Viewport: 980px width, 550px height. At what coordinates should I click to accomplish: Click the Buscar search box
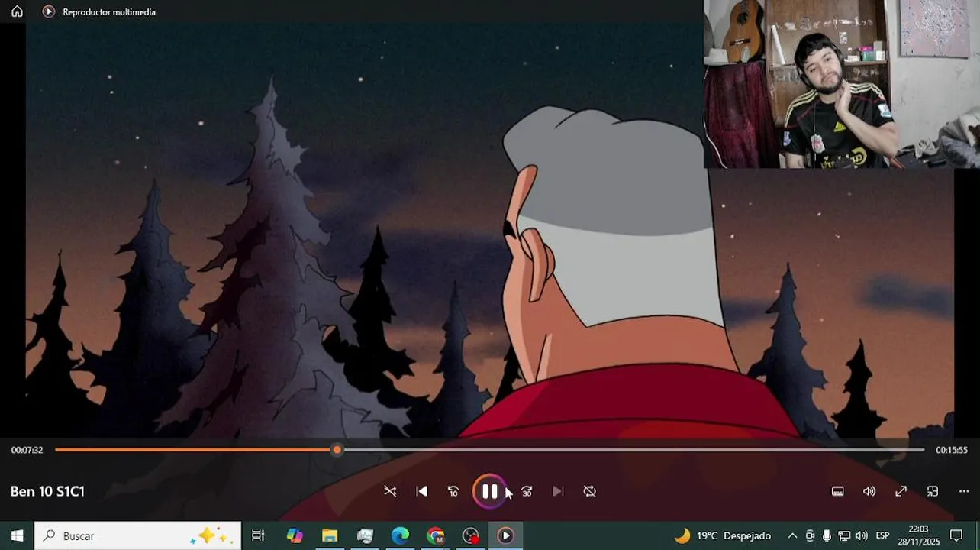(138, 535)
